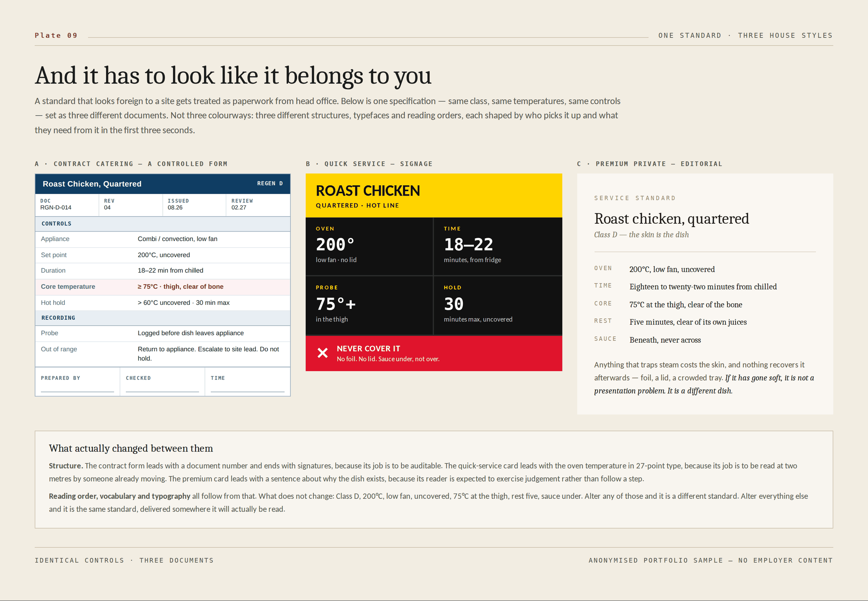The height and width of the screenshot is (601, 868).
Task: Click the 'A · CONTRACT CATERING — A CONTROLLED FORM' label
Action: [x=131, y=164]
